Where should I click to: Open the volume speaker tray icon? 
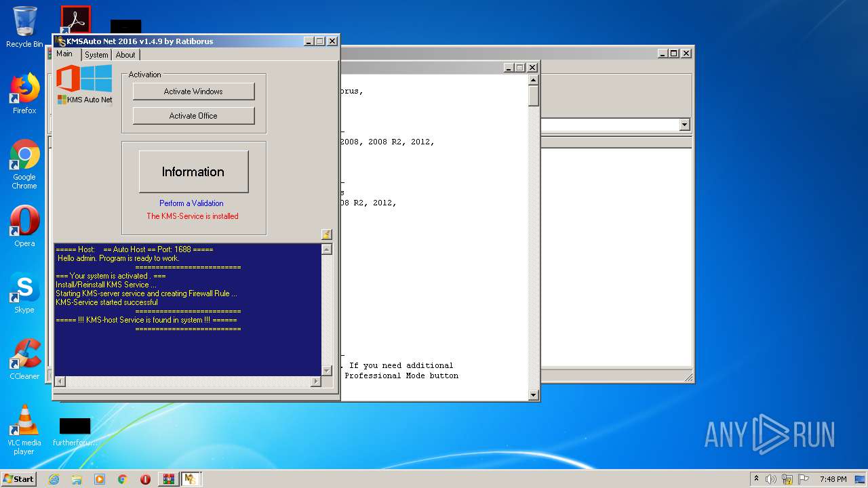(771, 479)
